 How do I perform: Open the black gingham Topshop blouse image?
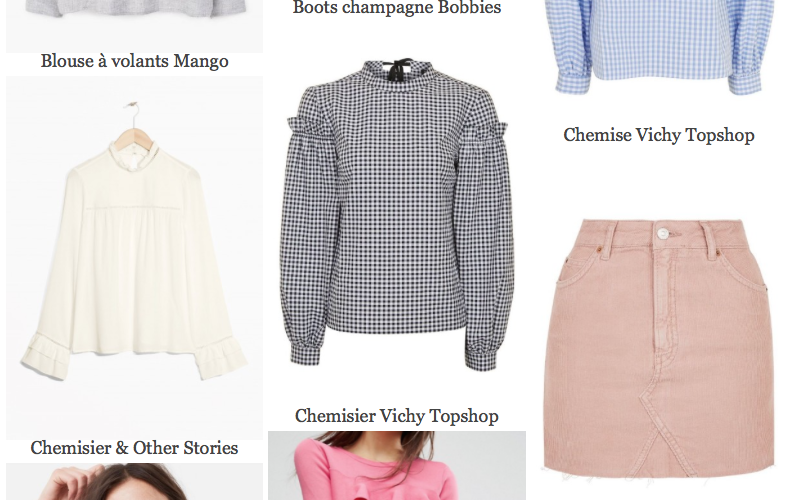(x=397, y=214)
